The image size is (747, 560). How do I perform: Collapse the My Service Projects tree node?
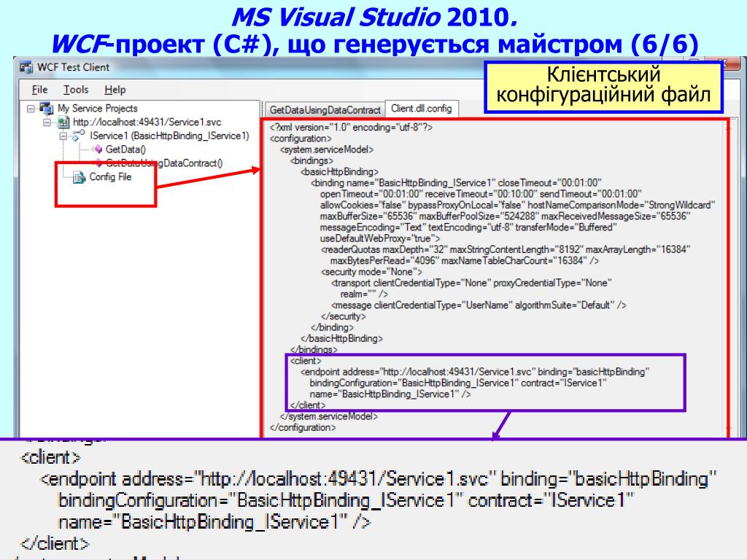31,109
